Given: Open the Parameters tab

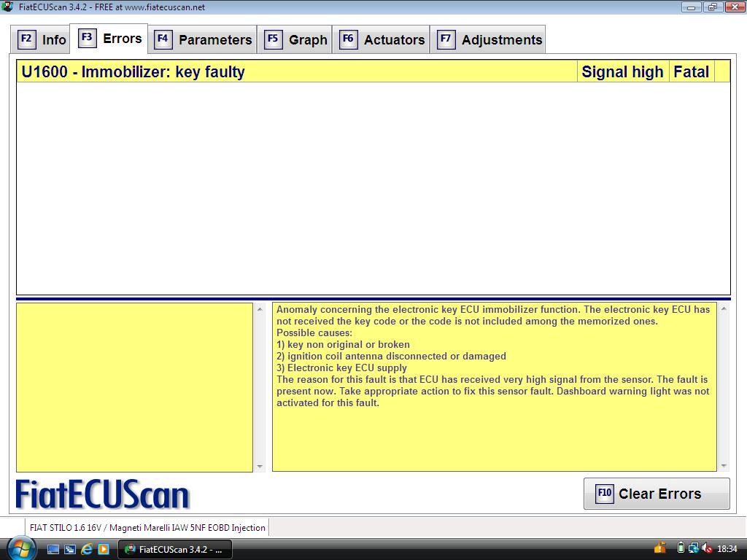Looking at the screenshot, I should click(203, 39).
